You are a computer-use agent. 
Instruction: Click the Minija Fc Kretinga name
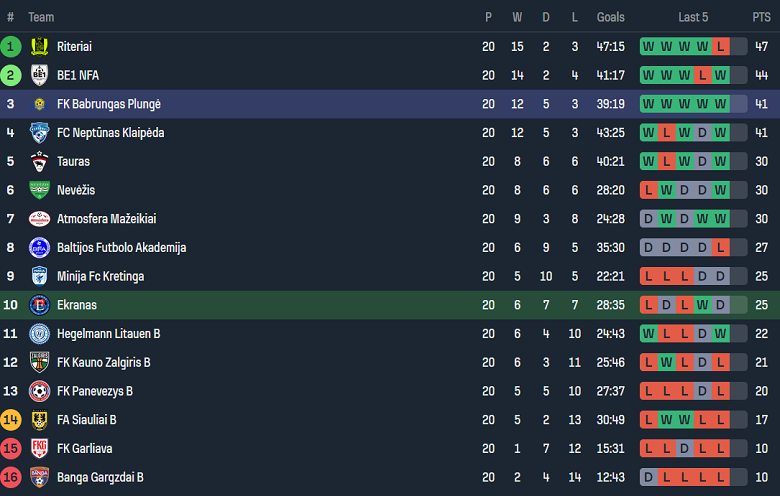(100, 276)
